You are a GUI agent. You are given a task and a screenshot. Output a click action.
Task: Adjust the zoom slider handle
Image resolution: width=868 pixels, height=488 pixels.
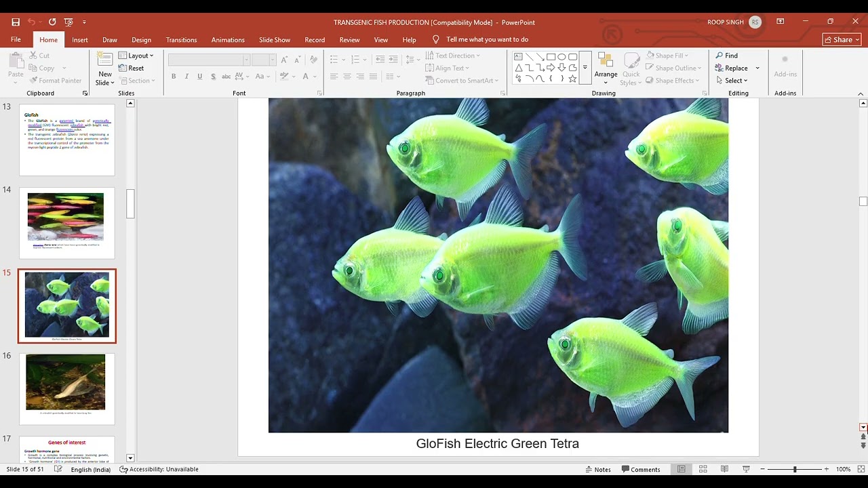[795, 469]
